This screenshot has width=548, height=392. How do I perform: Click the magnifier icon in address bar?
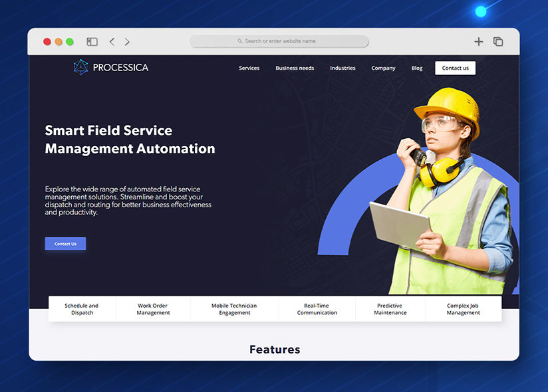239,41
